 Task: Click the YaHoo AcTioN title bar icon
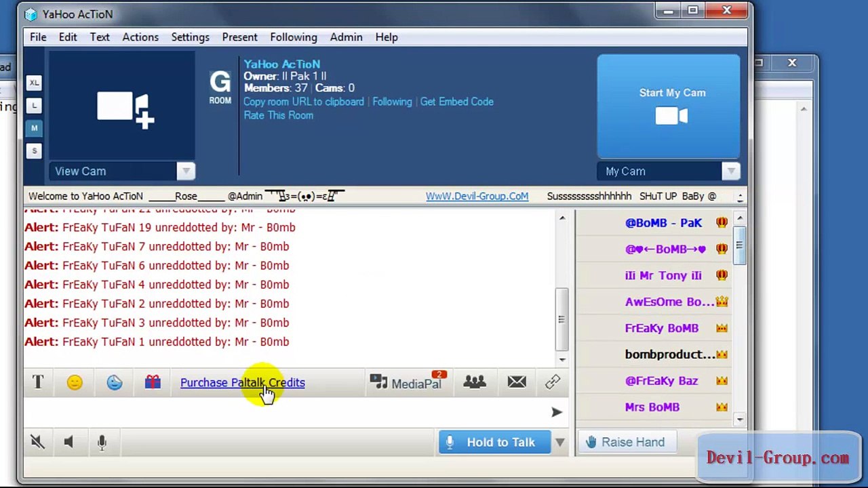click(31, 14)
